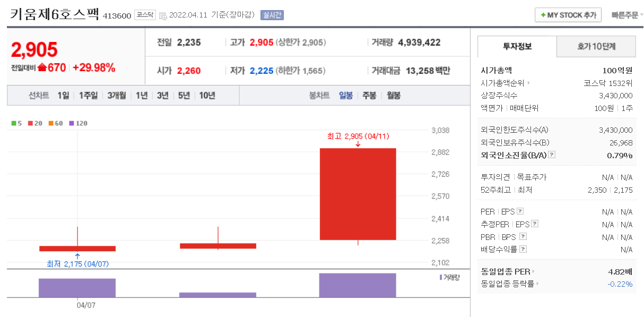The height and width of the screenshot is (317, 644).
Task: Open the 동일업종 등락률 link
Action: point(509,284)
